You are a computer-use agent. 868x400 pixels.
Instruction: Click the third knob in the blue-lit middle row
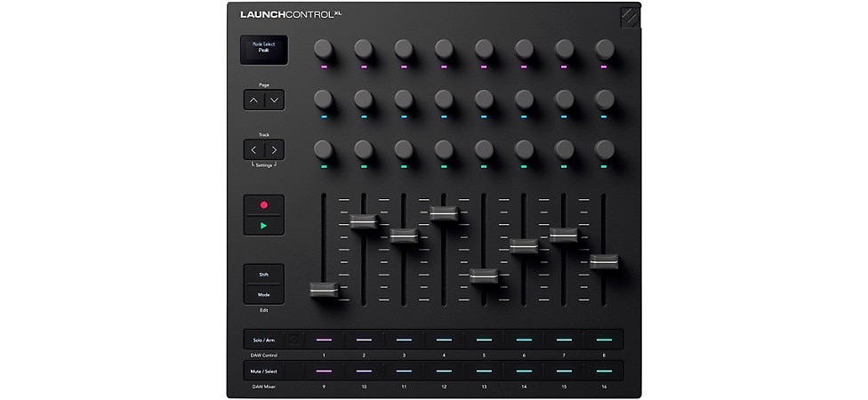404,100
